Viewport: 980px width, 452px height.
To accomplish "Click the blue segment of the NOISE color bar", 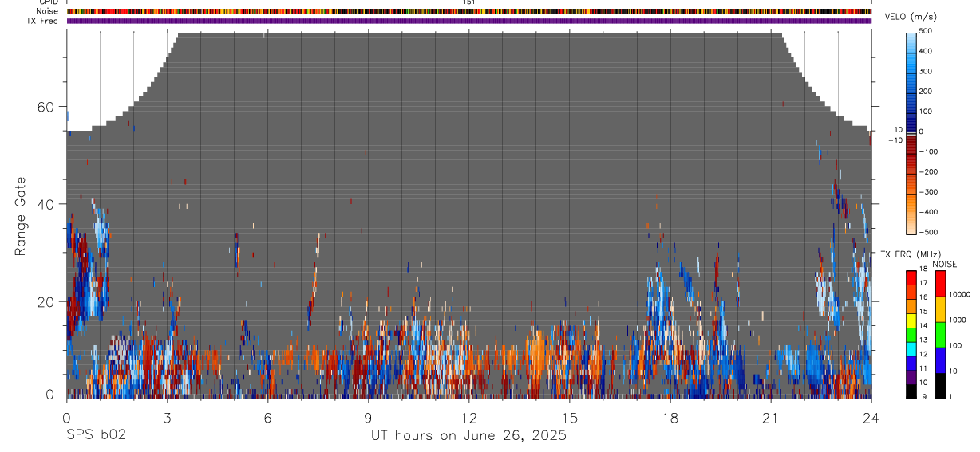I will (x=940, y=360).
